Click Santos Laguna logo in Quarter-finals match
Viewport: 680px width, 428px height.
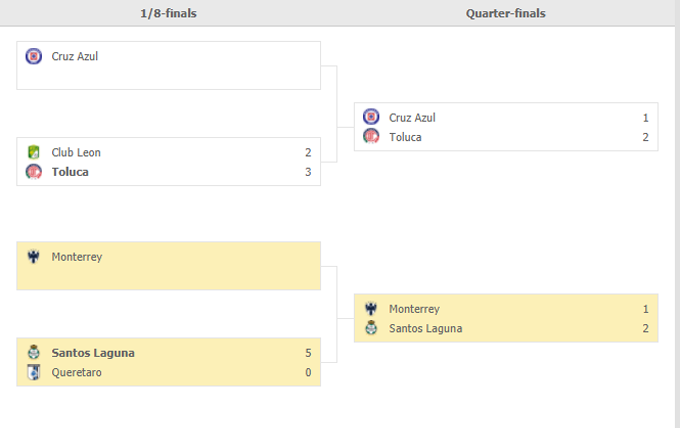[371, 328]
